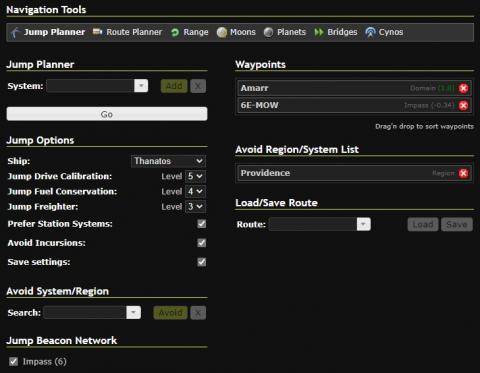Image resolution: width=480 pixels, height=373 pixels.
Task: Open the Jump Planner tab
Action: 48,32
